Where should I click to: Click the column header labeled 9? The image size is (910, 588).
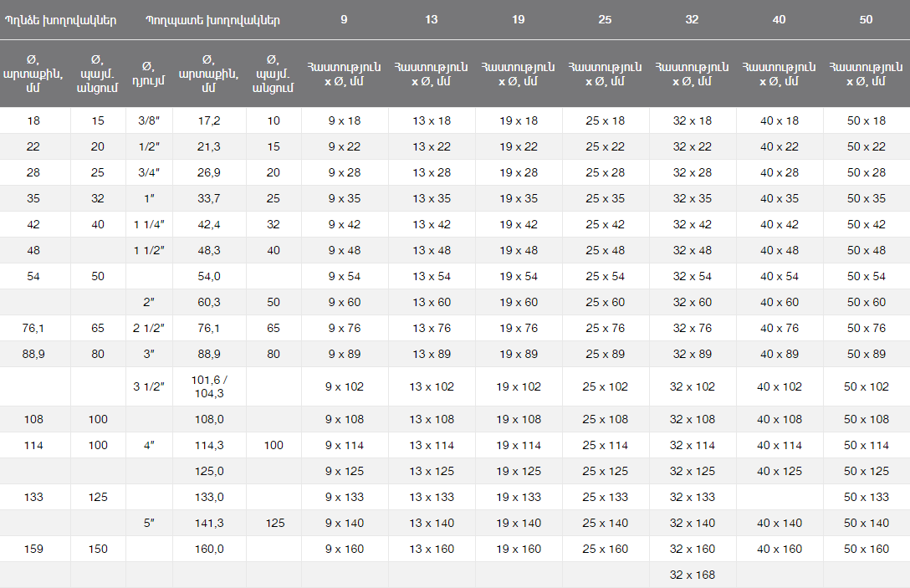pos(345,19)
